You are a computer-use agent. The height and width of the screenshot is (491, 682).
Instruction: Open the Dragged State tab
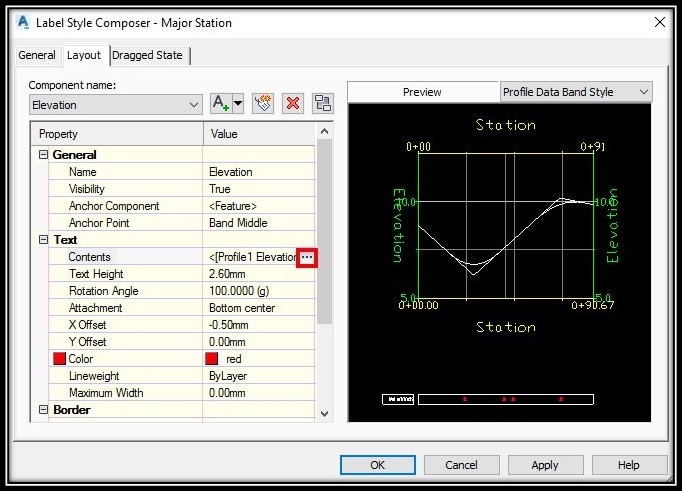click(147, 55)
